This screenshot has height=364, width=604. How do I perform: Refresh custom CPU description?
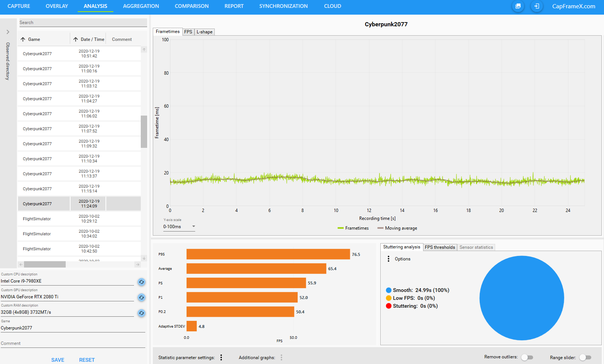142,282
